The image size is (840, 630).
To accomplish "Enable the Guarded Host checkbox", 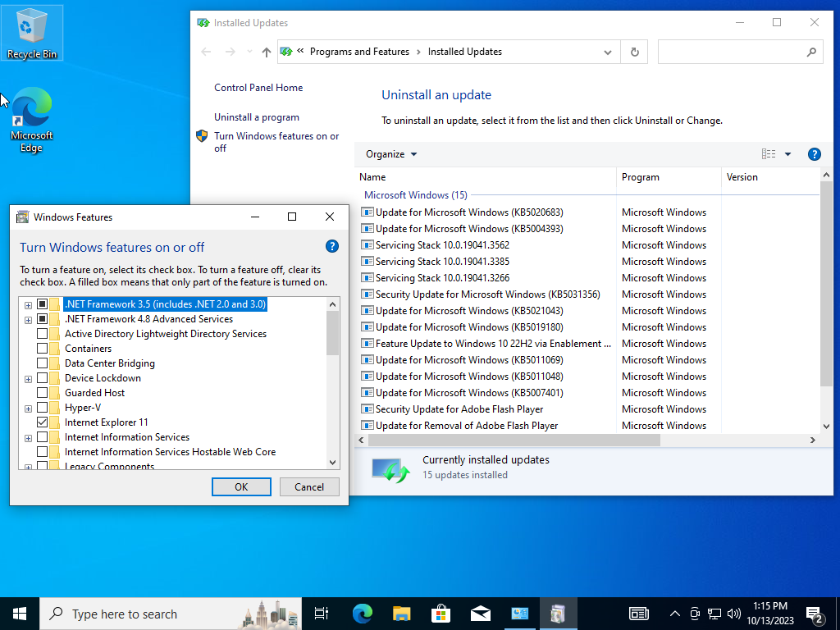I will (43, 393).
